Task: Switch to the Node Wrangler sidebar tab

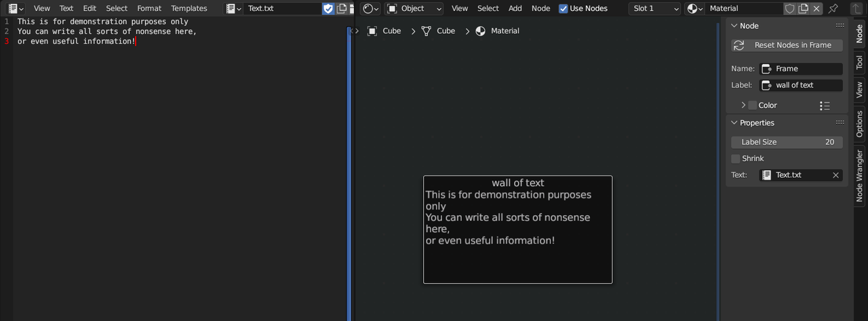Action: point(860,176)
